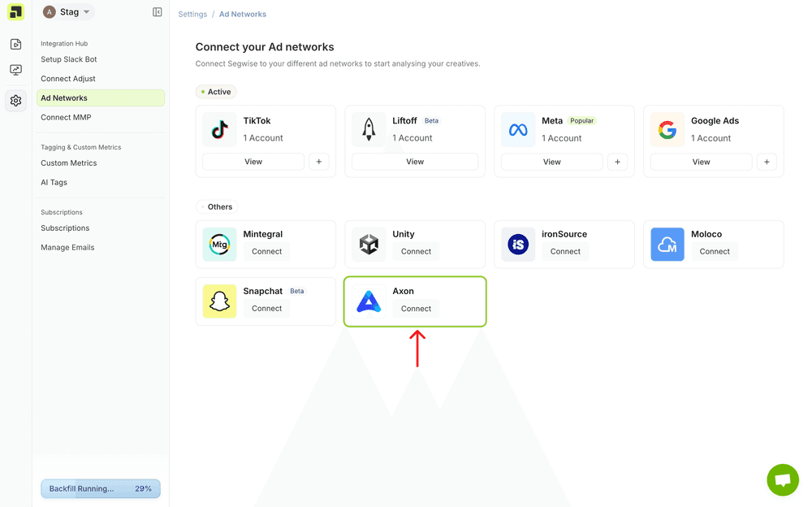
Task: Click Connect your Ad networks heading
Action: pos(265,47)
